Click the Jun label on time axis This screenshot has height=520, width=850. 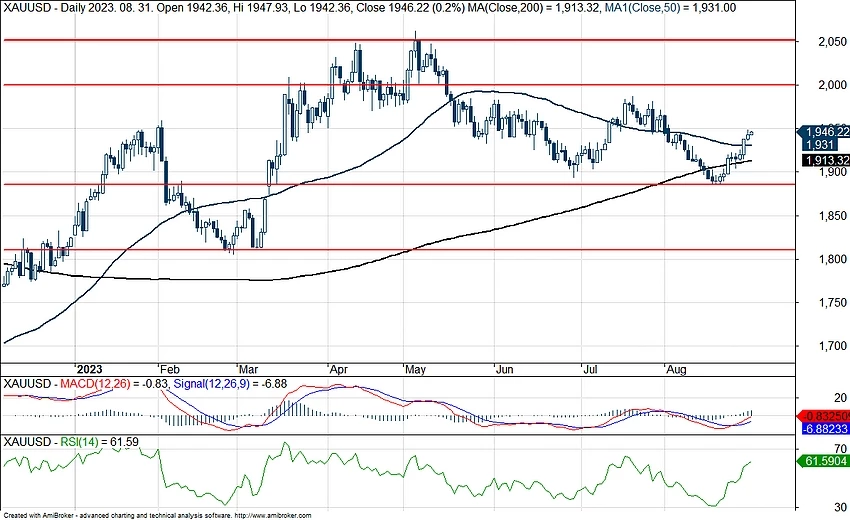504,370
